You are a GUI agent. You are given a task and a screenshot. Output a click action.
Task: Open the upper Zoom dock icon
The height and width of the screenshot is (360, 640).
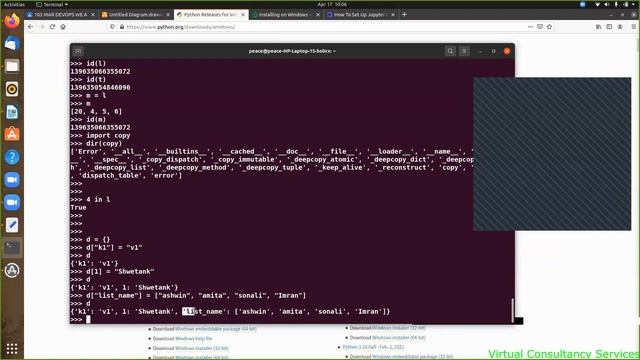point(12,180)
